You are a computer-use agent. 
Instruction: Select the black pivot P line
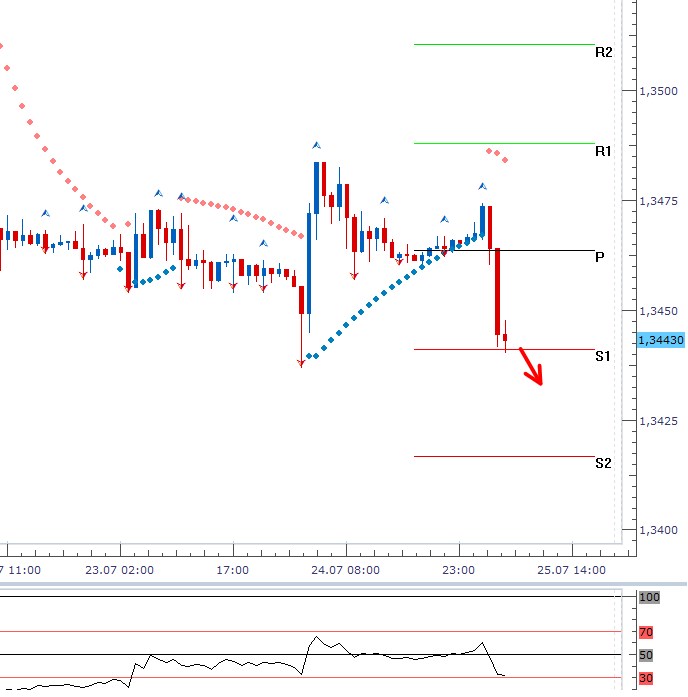click(x=504, y=251)
